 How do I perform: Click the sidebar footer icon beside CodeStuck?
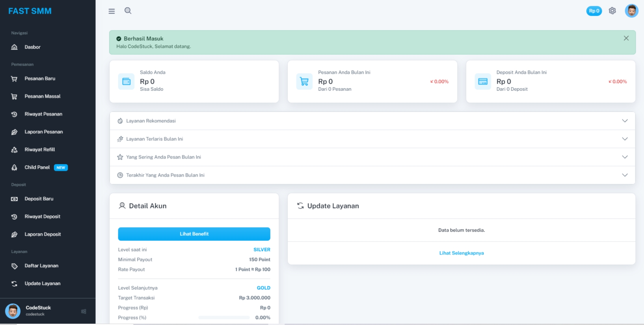(84, 311)
